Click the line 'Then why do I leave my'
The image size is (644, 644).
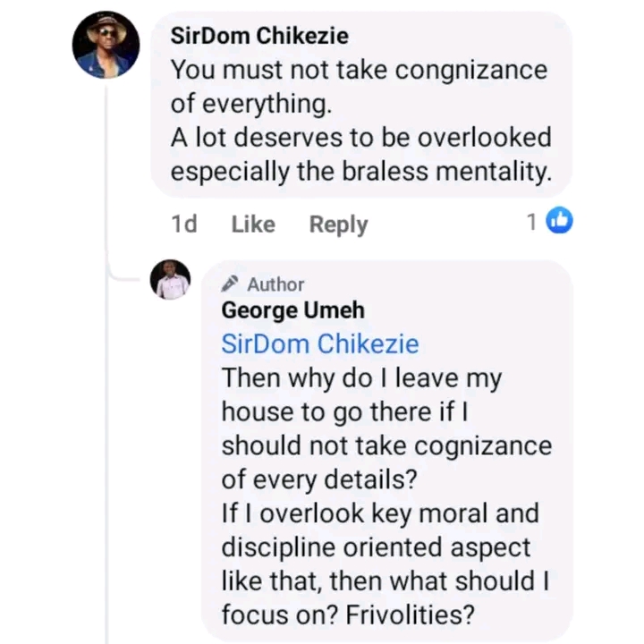click(361, 377)
